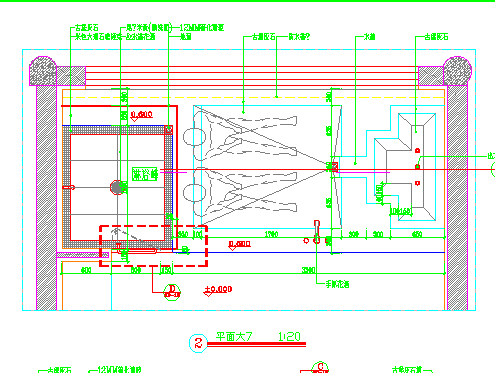Click the "450" dimension value
The width and height of the screenshot is (495, 373).
(x=417, y=234)
